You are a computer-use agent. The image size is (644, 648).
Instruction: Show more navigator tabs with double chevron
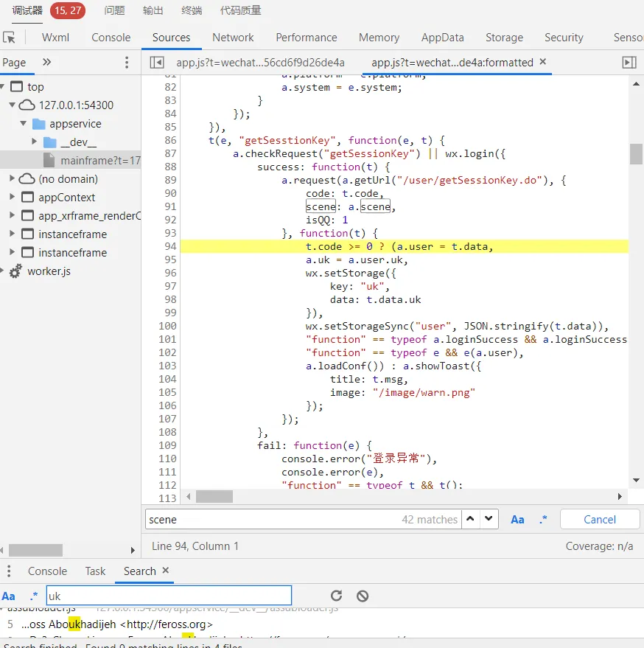click(46, 62)
